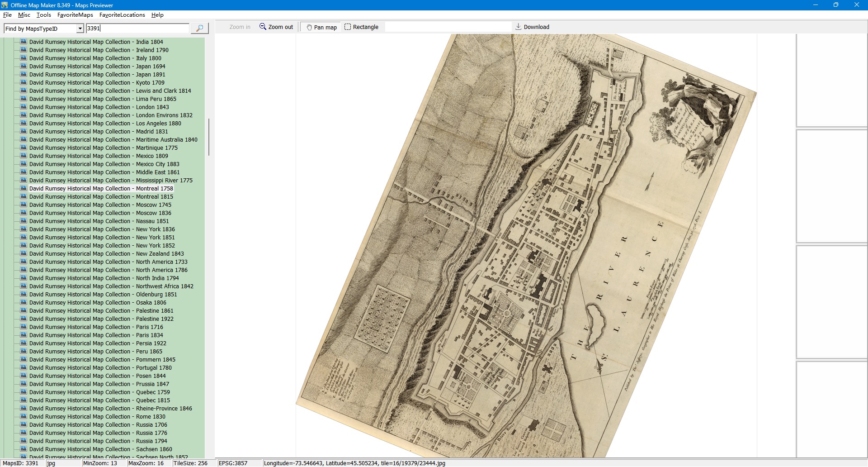
Task: Click the text field left of Download
Action: 448,27
